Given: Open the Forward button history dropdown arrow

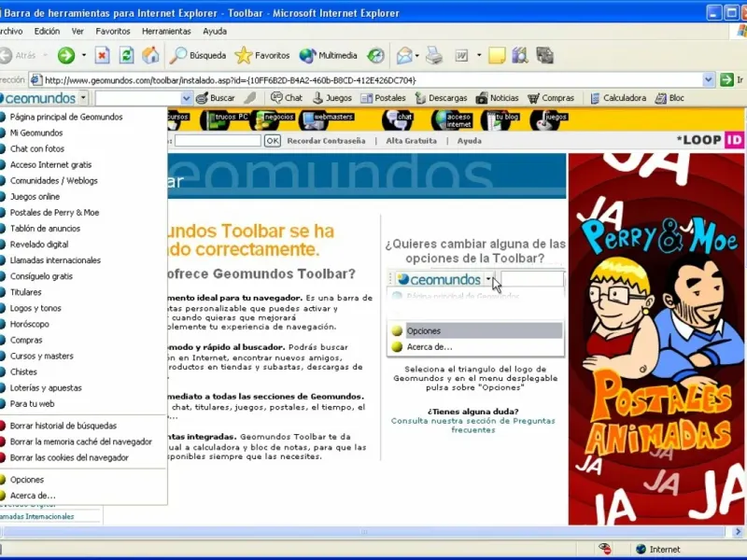Looking at the screenshot, I should point(84,56).
